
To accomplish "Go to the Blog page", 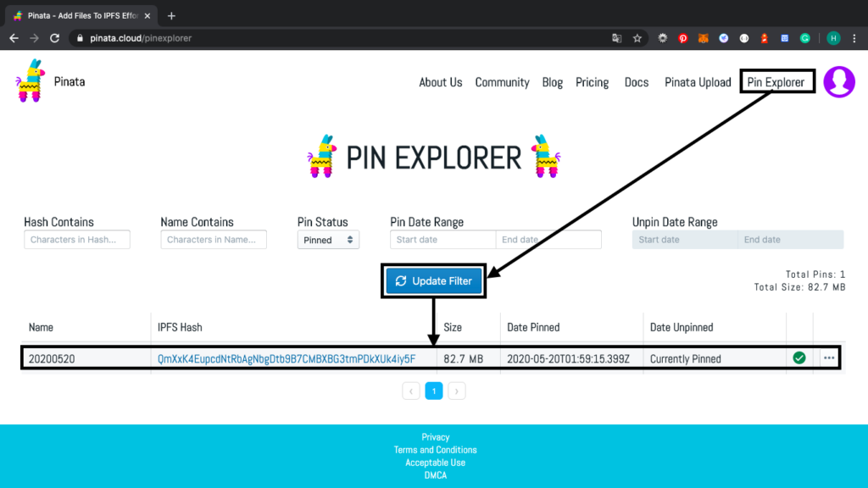I will pyautogui.click(x=553, y=82).
